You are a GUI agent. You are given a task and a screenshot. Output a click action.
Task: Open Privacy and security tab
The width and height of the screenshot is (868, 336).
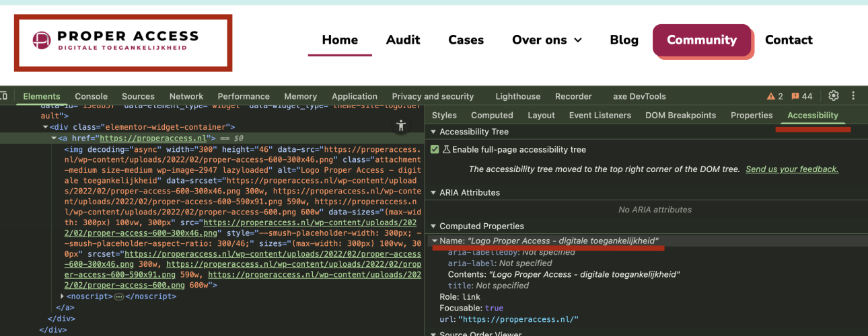(433, 96)
